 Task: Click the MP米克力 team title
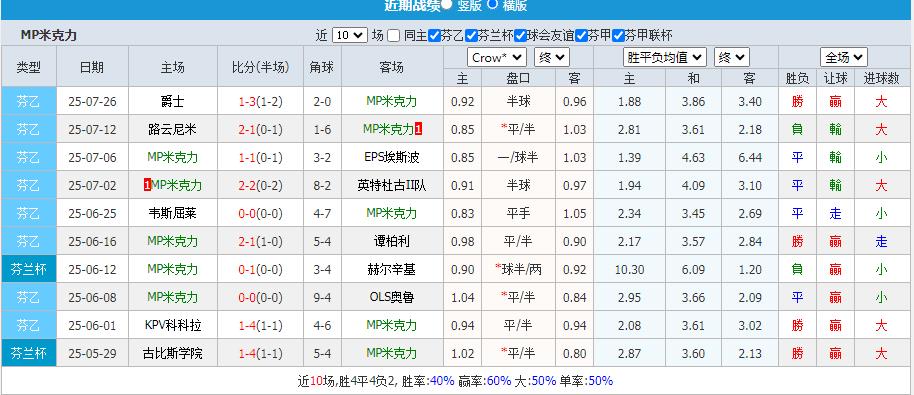(48, 35)
